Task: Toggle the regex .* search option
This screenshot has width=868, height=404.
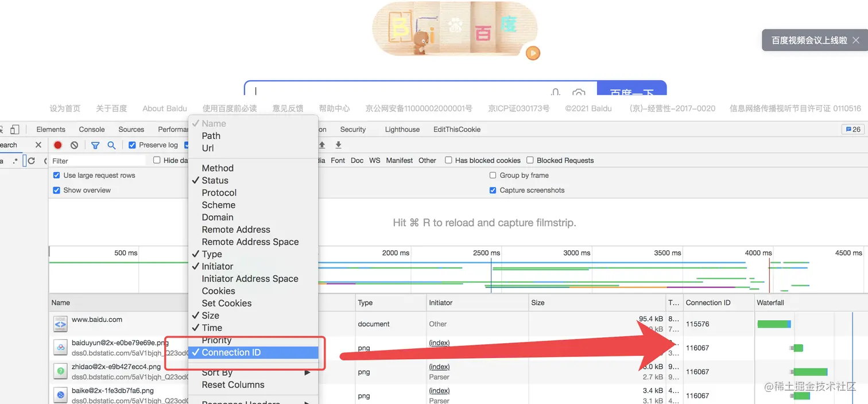Action: [15, 161]
